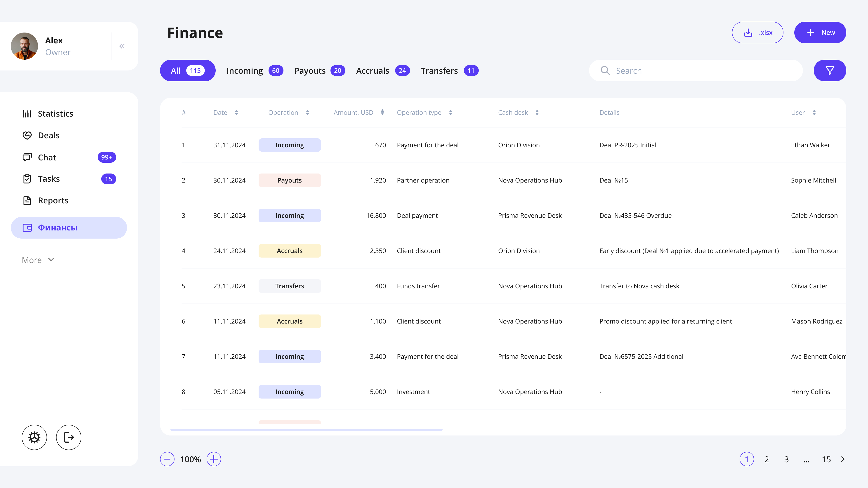Viewport: 868px width, 488px height.
Task: Open Chat in the sidebar
Action: point(47,157)
